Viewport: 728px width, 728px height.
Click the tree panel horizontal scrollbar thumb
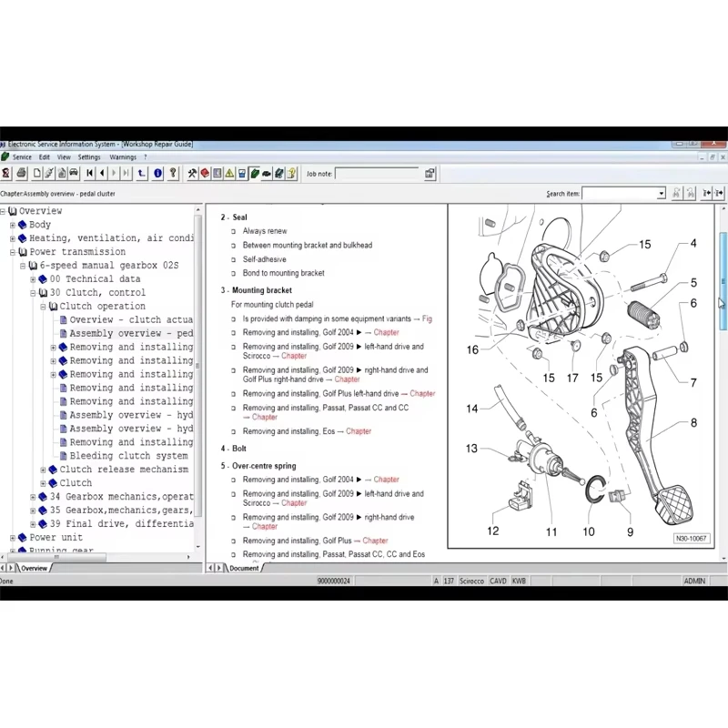pos(56,557)
